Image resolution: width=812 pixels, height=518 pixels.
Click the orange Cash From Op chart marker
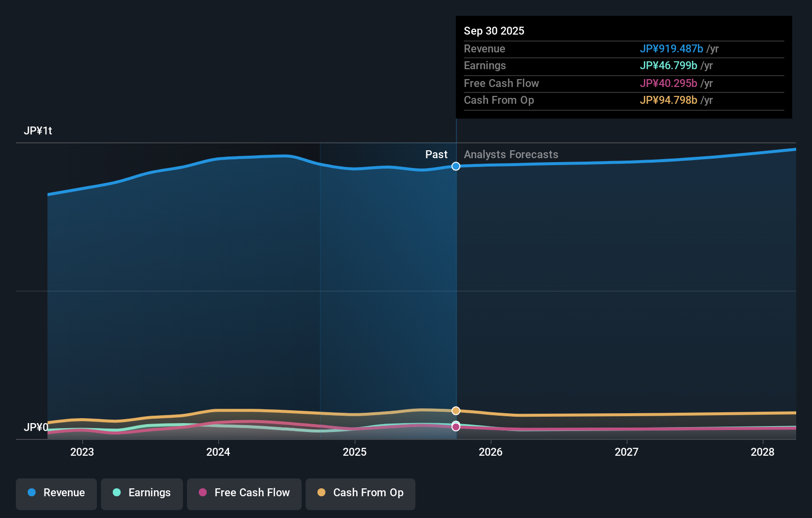pyautogui.click(x=455, y=410)
